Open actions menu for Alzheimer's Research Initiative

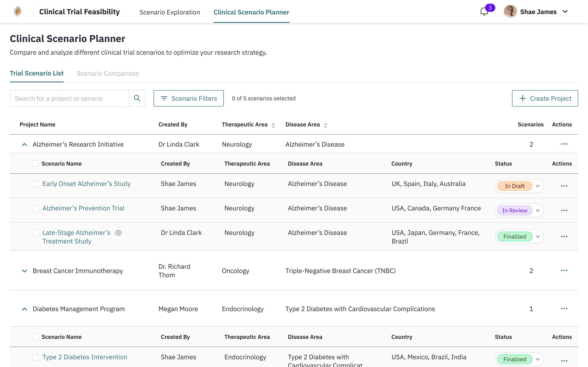tap(564, 144)
